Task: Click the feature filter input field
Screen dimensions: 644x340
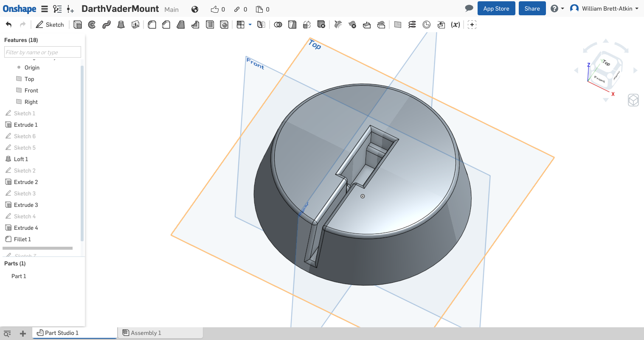Action: (42, 52)
